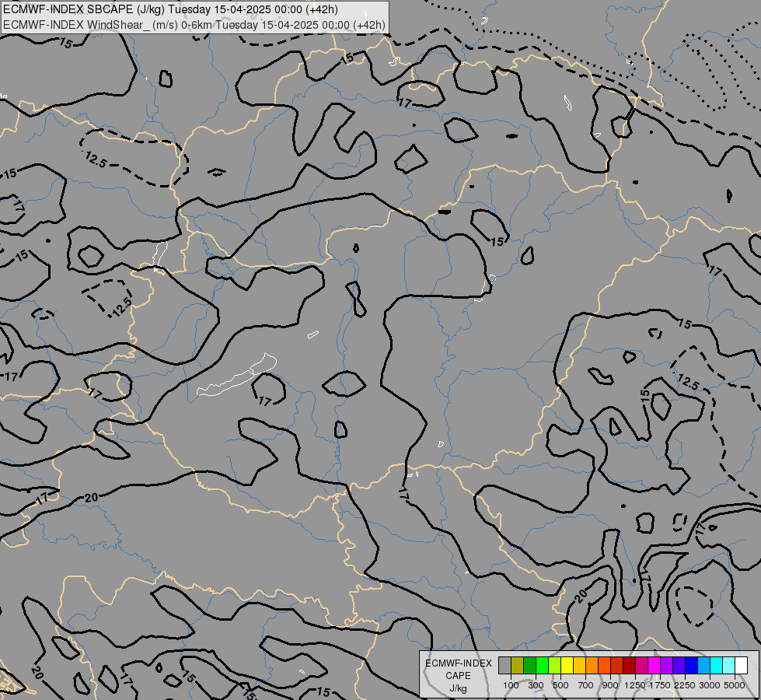Select the "700" legend value
The width and height of the screenshot is (761, 700).
coord(586,685)
